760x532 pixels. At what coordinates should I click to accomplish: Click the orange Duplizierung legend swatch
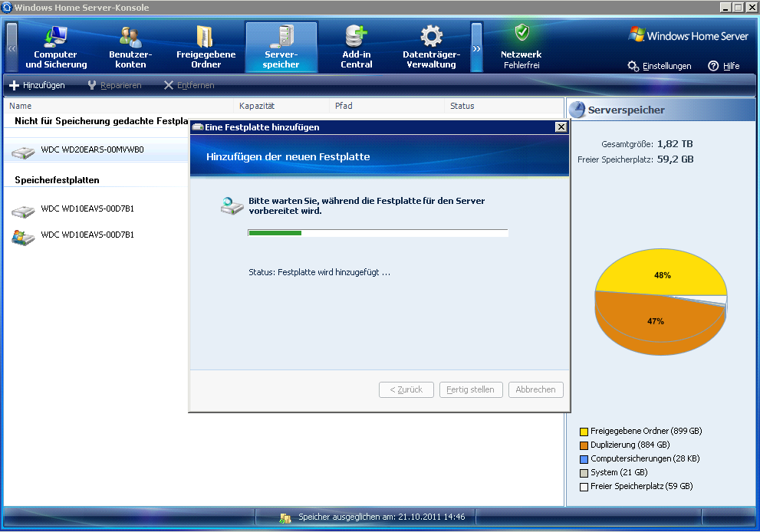(x=584, y=445)
